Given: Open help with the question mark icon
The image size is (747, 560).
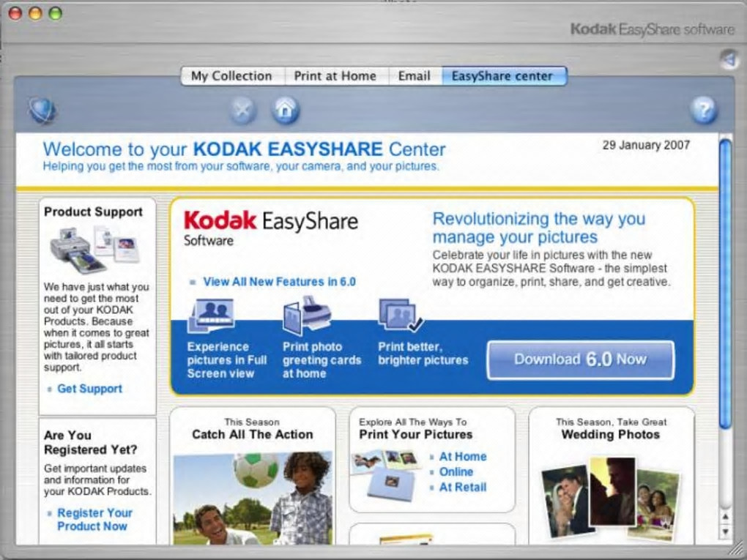Looking at the screenshot, I should 703,111.
